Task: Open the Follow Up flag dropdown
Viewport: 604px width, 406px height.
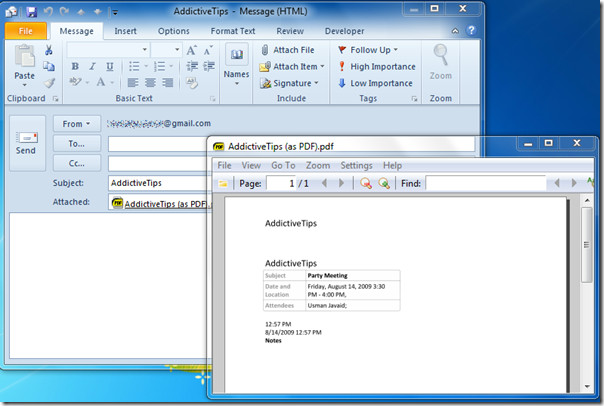Action: [368, 50]
